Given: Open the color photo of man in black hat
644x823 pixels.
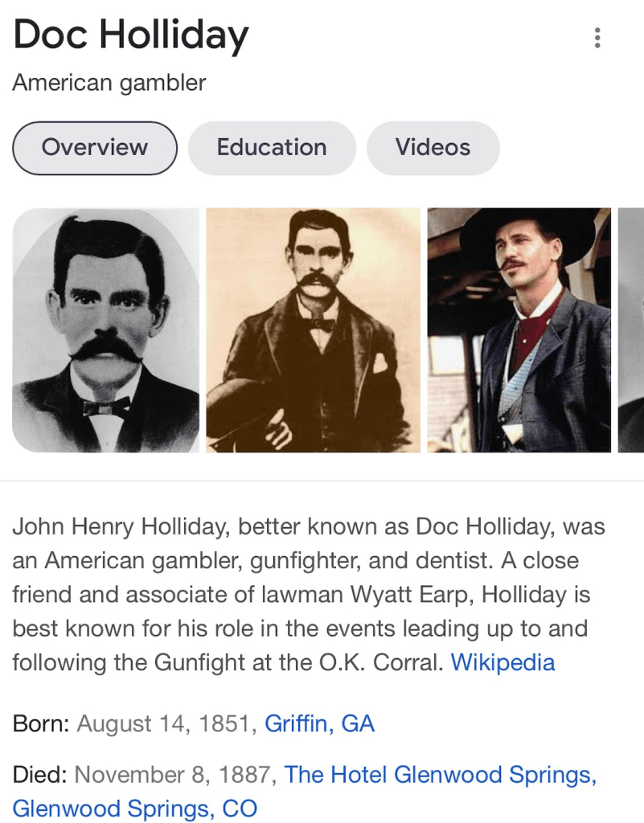Looking at the screenshot, I should coord(519,330).
